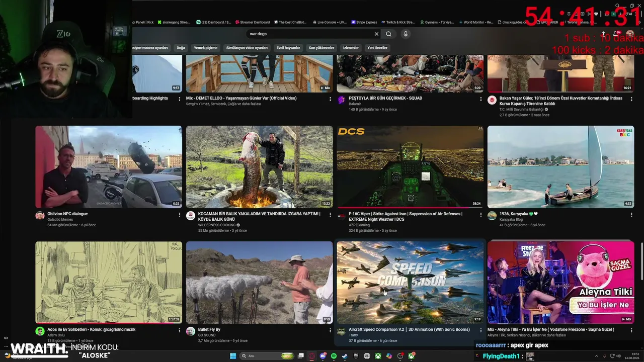Clear the 'war dogs' search text
The height and width of the screenshot is (362, 644).
376,34
